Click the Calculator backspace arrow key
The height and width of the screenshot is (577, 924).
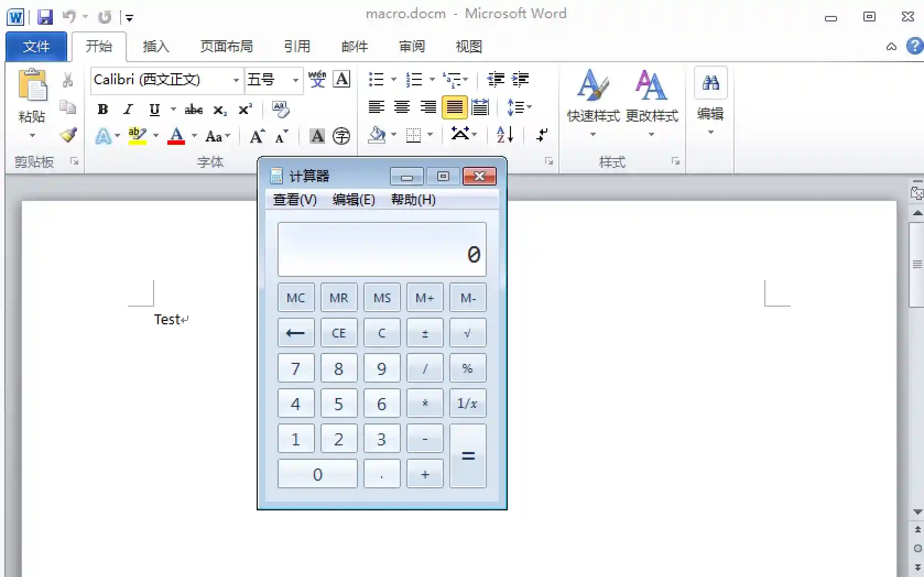coord(296,333)
